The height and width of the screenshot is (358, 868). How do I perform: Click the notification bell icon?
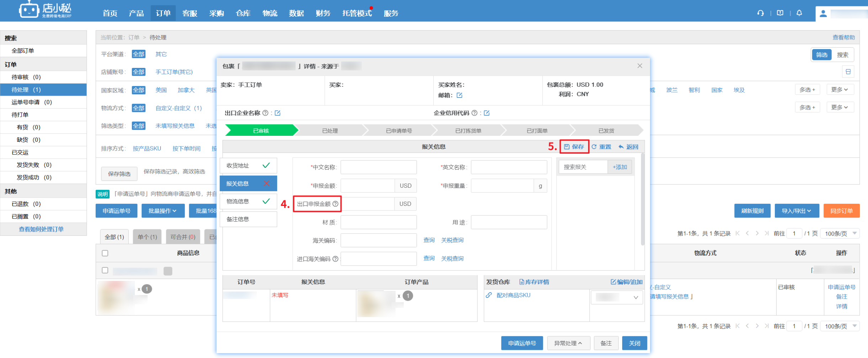click(799, 13)
